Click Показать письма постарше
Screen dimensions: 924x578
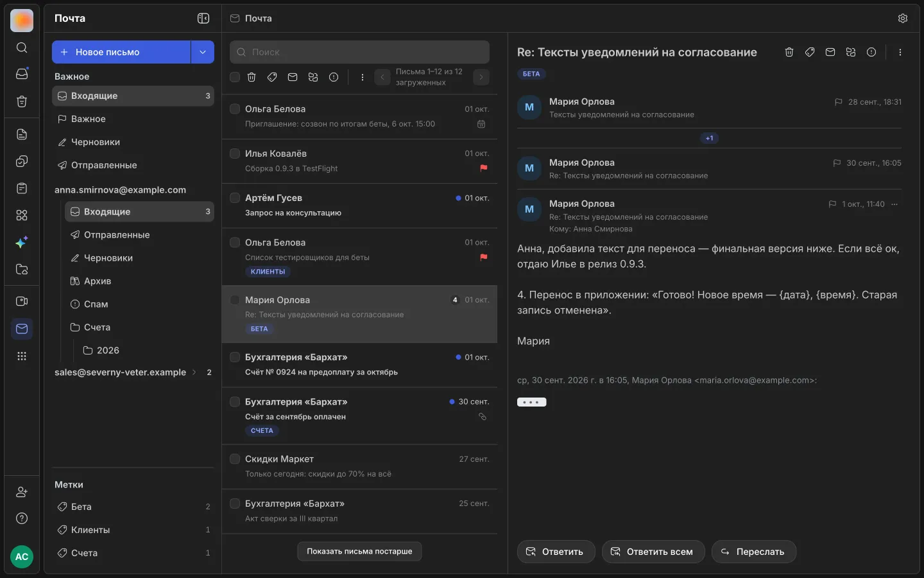tap(359, 551)
